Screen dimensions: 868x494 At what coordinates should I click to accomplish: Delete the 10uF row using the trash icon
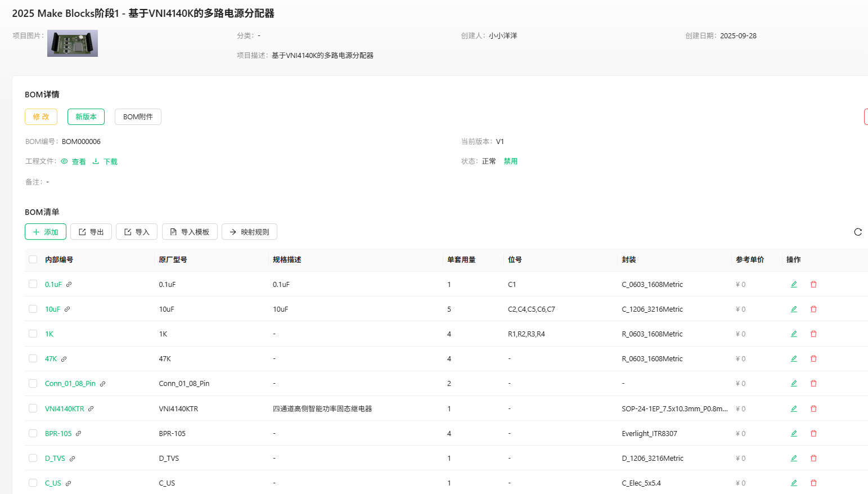pos(813,309)
